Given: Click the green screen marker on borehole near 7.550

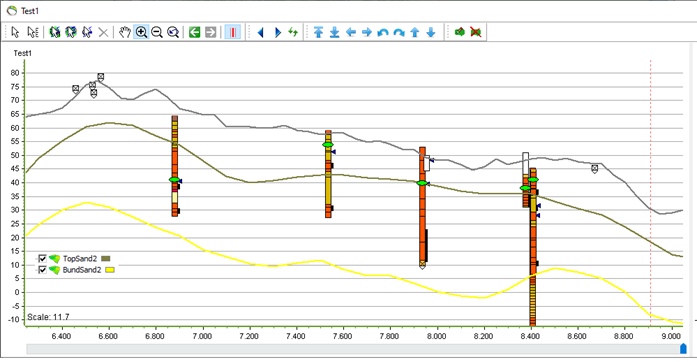Looking at the screenshot, I should click(328, 145).
